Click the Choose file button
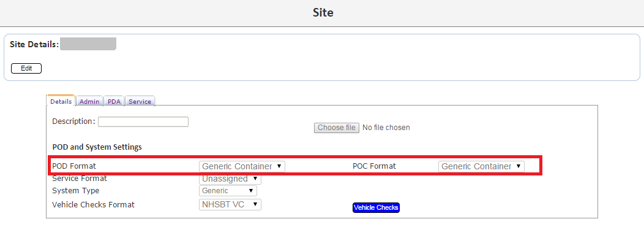The height and width of the screenshot is (227, 644). (336, 127)
